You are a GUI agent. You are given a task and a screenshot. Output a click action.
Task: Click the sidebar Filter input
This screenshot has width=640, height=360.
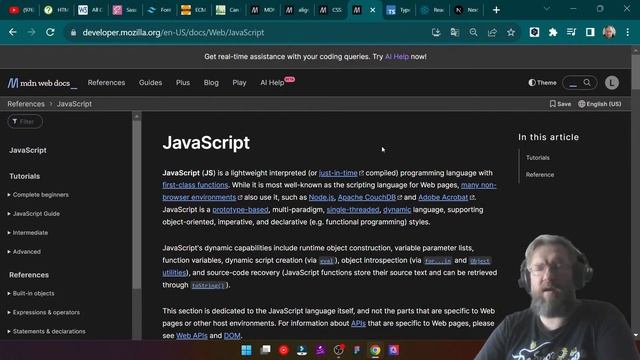[x=25, y=122]
